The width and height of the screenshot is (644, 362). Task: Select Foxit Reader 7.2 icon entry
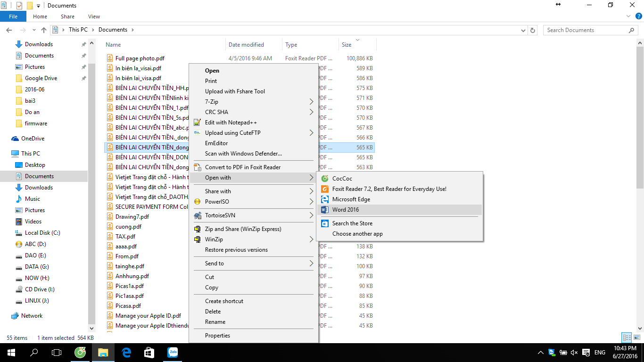[x=324, y=189]
